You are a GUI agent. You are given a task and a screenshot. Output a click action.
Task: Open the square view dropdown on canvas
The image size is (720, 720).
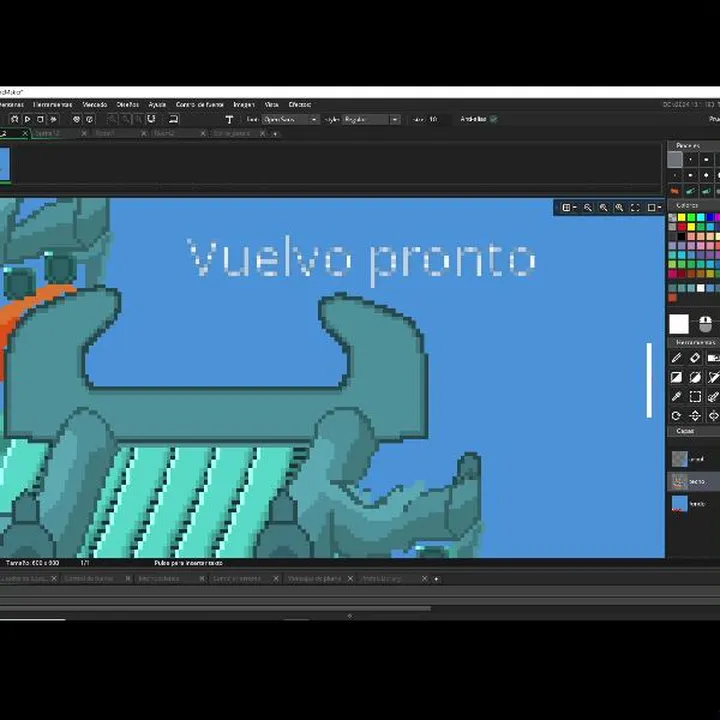pyautogui.click(x=654, y=208)
